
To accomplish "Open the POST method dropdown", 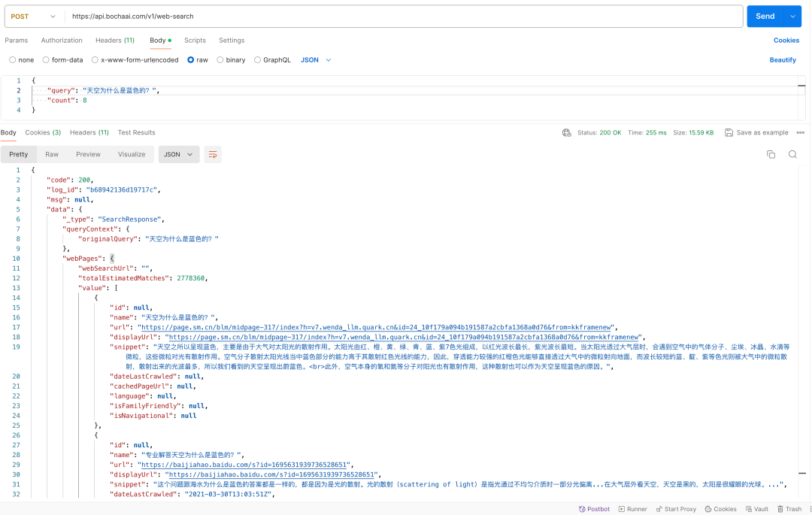I will 32,16.
